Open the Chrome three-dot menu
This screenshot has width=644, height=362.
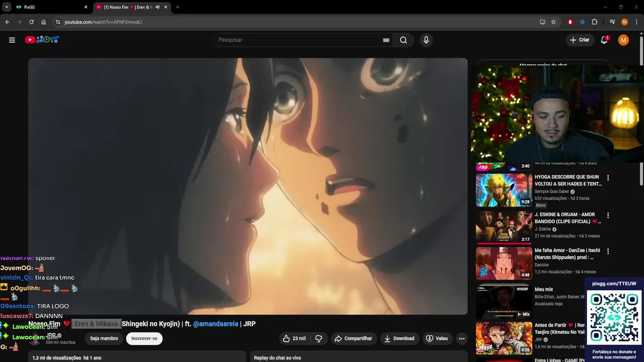(636, 22)
